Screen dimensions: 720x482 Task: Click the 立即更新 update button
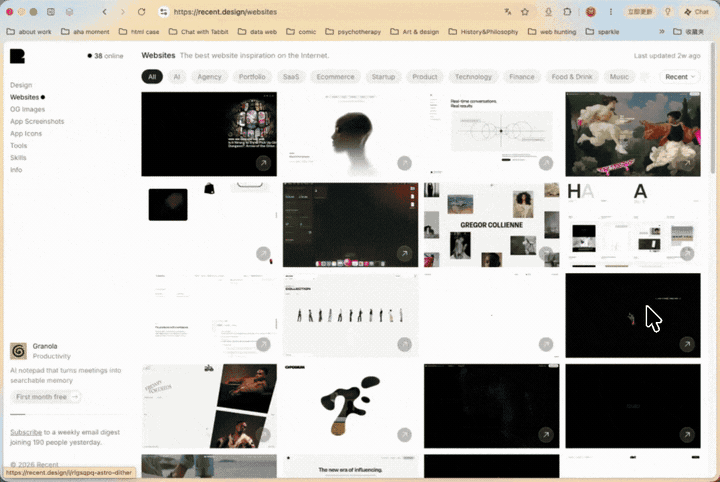pos(640,12)
